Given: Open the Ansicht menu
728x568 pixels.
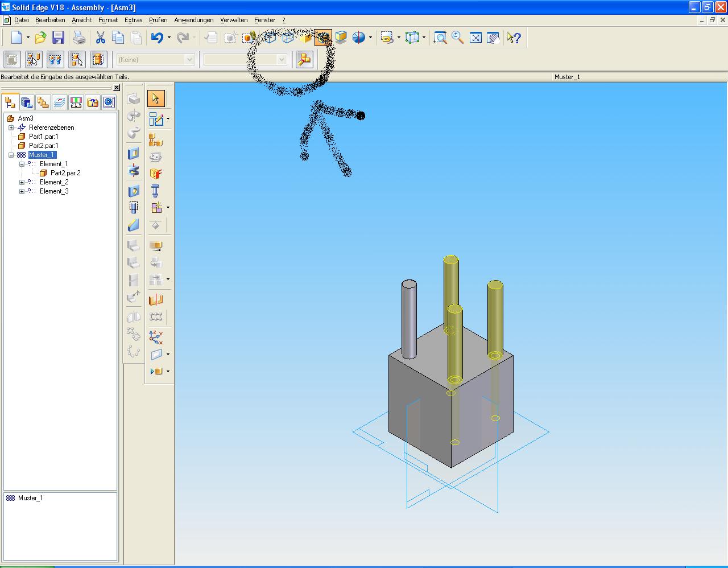Looking at the screenshot, I should tap(82, 20).
